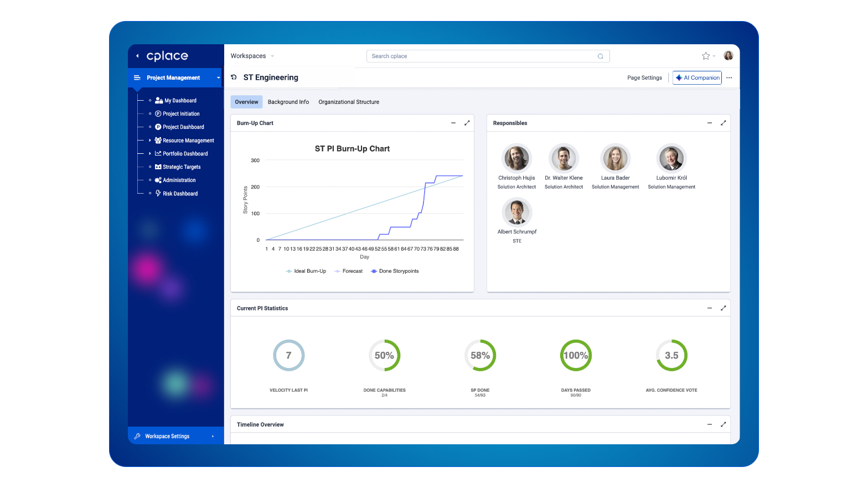Collapse the Timeline Overview widget
Image resolution: width=868 pixels, height=488 pixels.
pos(710,424)
